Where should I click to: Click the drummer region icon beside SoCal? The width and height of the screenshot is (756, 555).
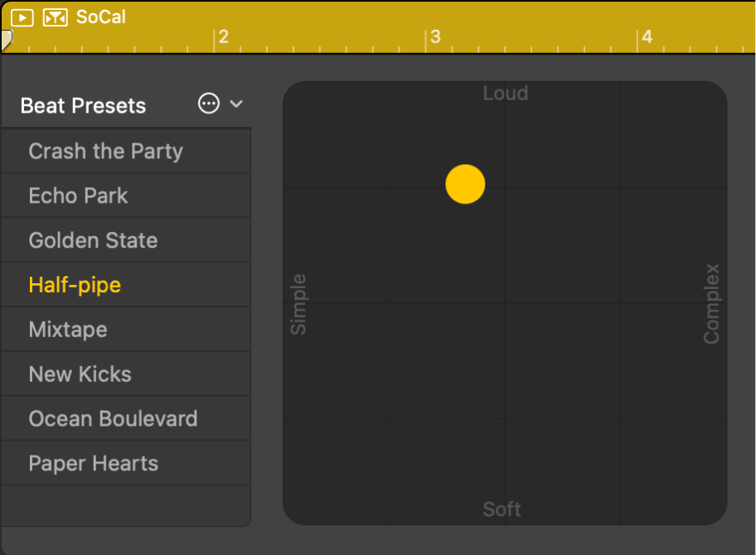coord(55,17)
